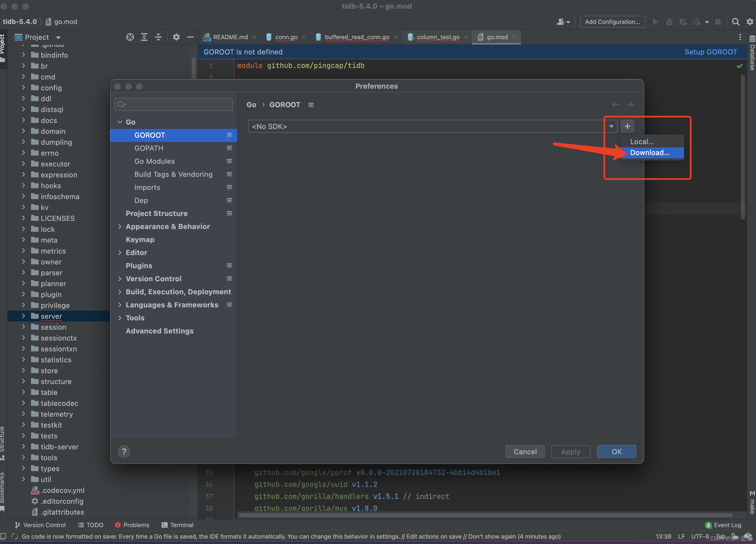The image size is (756, 544).
Task: Click the navigate back arrow in Preferences
Action: pos(615,104)
